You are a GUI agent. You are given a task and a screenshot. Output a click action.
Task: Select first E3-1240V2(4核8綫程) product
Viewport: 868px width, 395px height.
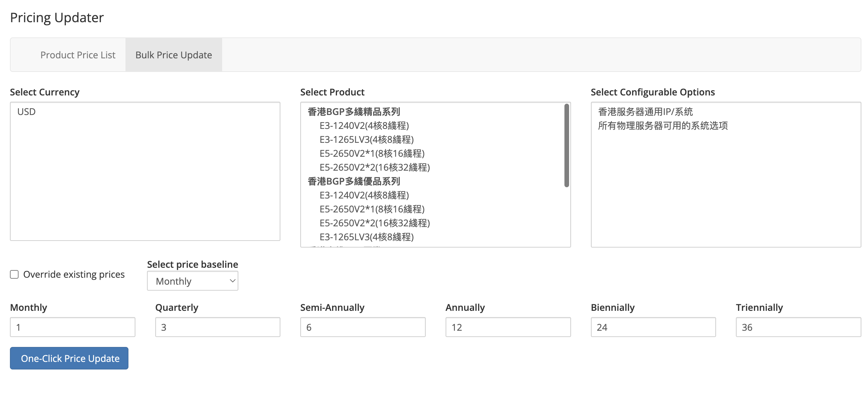[364, 126]
